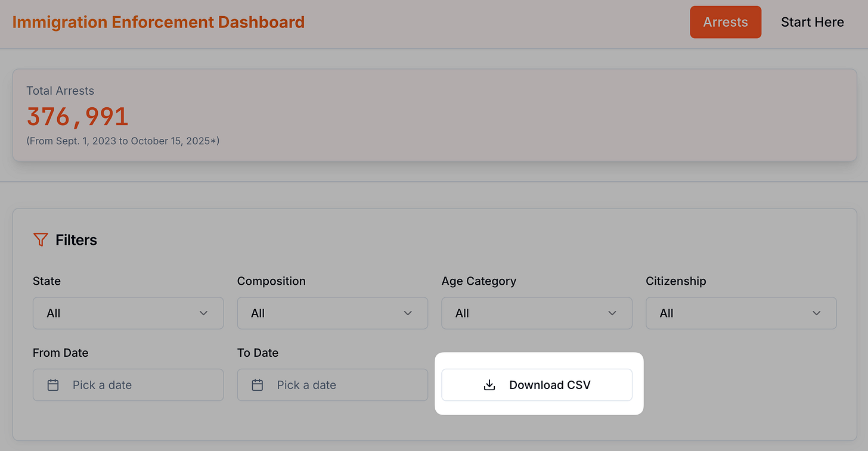
Task: Click the State dropdown chevron
Action: tap(204, 313)
